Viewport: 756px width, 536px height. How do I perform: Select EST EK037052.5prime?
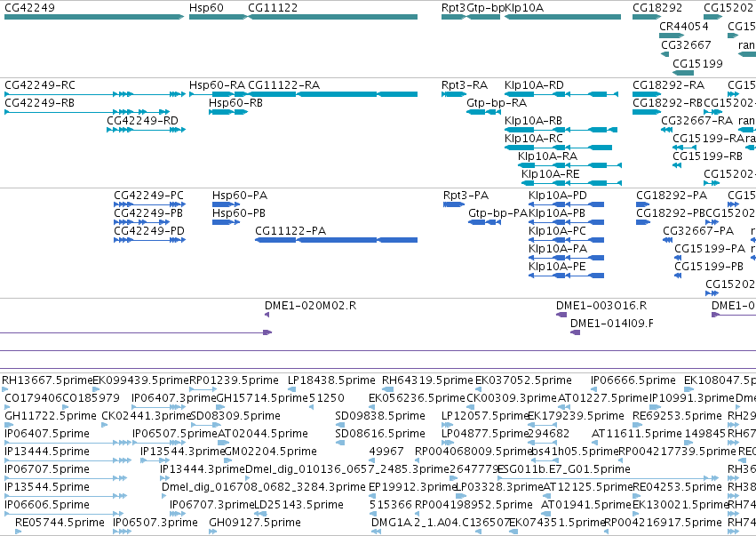click(x=480, y=390)
